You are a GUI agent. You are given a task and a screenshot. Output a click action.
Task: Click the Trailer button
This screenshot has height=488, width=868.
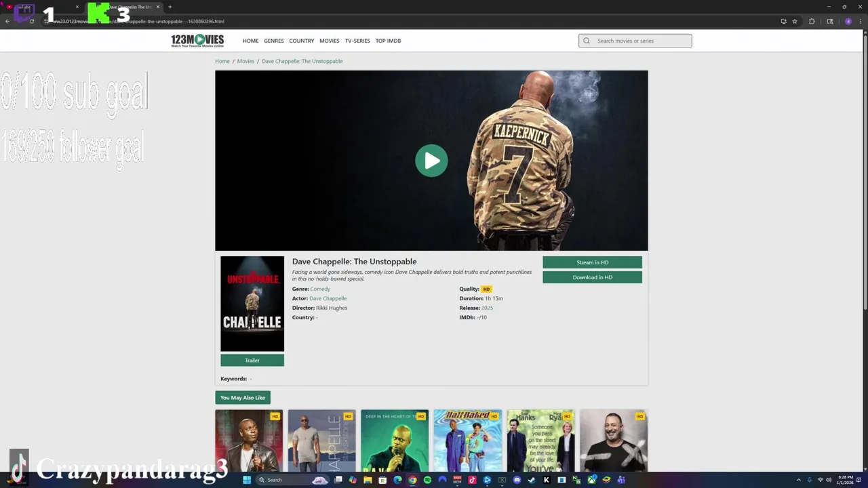252,361
